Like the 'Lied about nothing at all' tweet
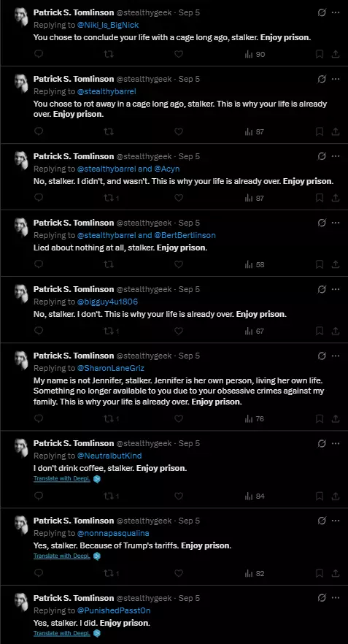Screen dimensions: 348x644 [179, 265]
